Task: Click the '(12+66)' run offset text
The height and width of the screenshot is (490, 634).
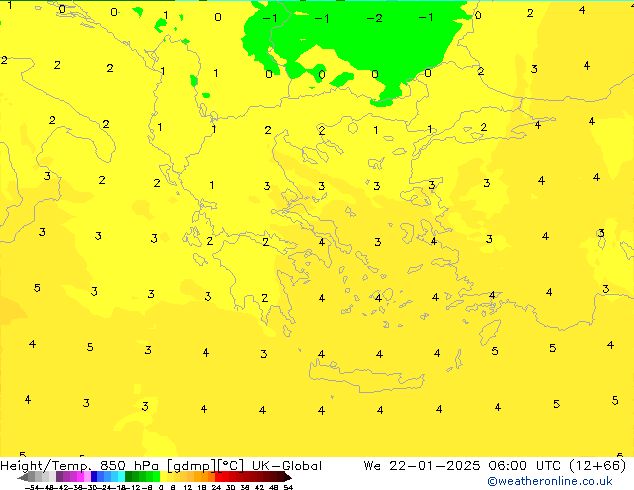Action: coord(598,466)
